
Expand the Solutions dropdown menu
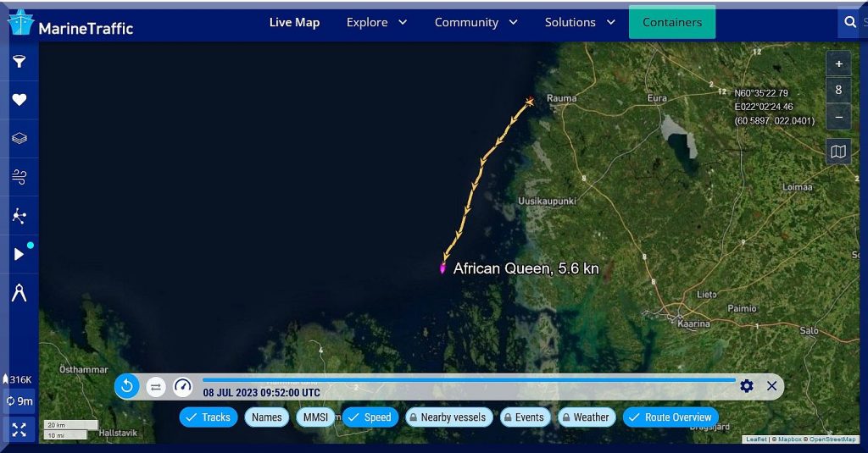(x=580, y=22)
